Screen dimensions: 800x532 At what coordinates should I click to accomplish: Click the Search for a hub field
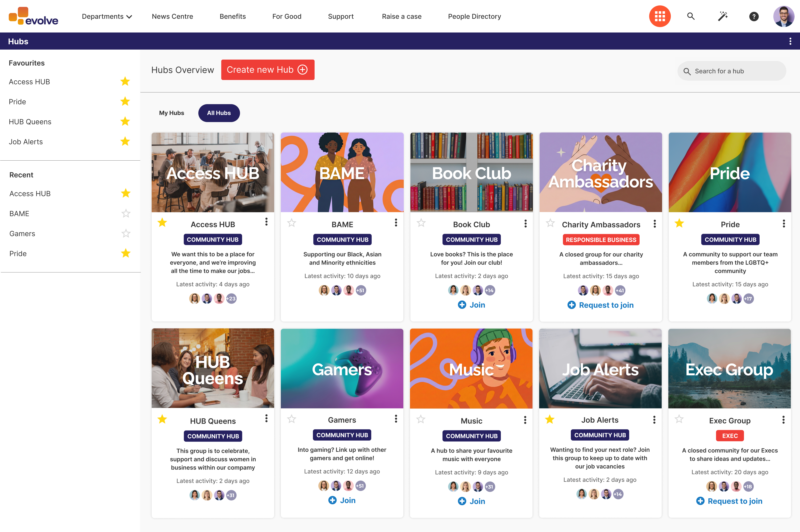[732, 71]
